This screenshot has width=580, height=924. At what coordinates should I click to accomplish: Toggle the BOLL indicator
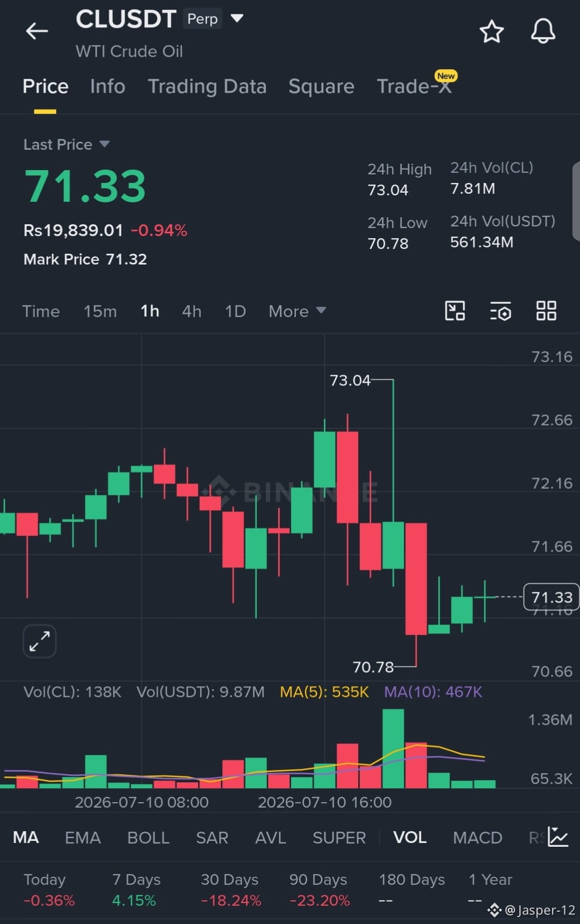(148, 837)
